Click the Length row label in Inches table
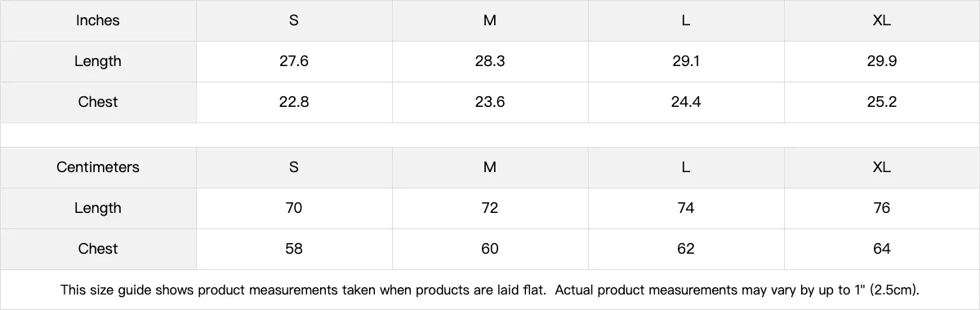The height and width of the screenshot is (310, 980). point(98,61)
